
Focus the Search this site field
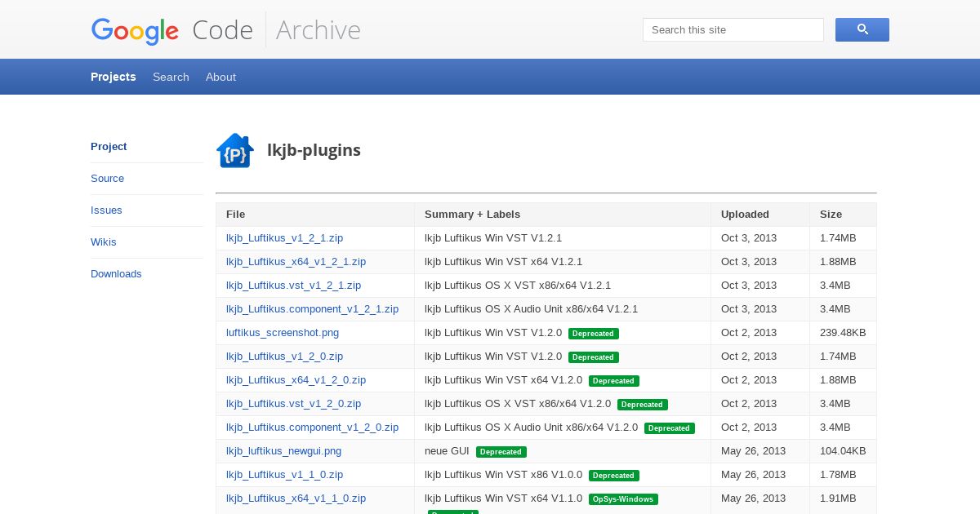733,29
